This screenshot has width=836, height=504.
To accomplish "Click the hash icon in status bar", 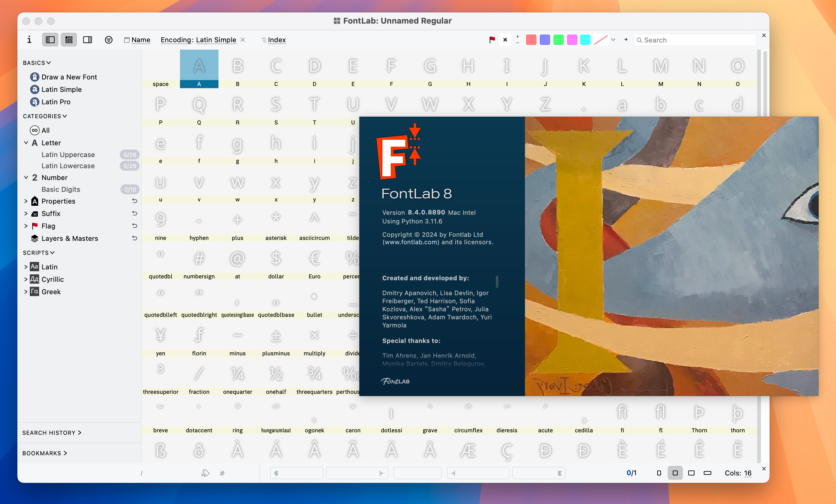I will (x=222, y=473).
